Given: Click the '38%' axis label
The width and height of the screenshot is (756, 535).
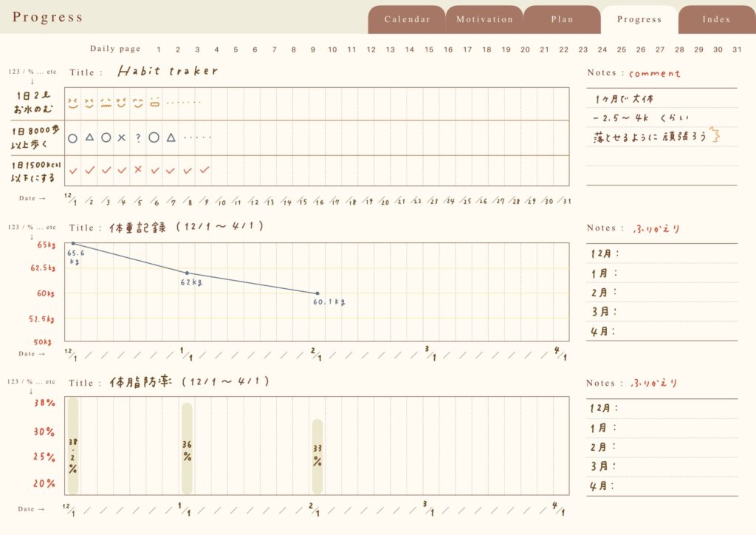Looking at the screenshot, I should 44,403.
